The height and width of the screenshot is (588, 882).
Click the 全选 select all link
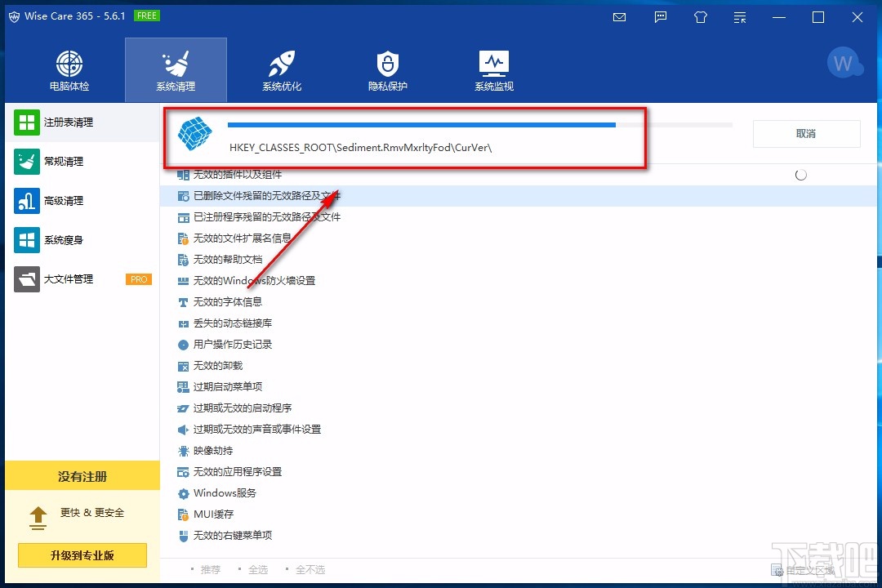[x=257, y=569]
